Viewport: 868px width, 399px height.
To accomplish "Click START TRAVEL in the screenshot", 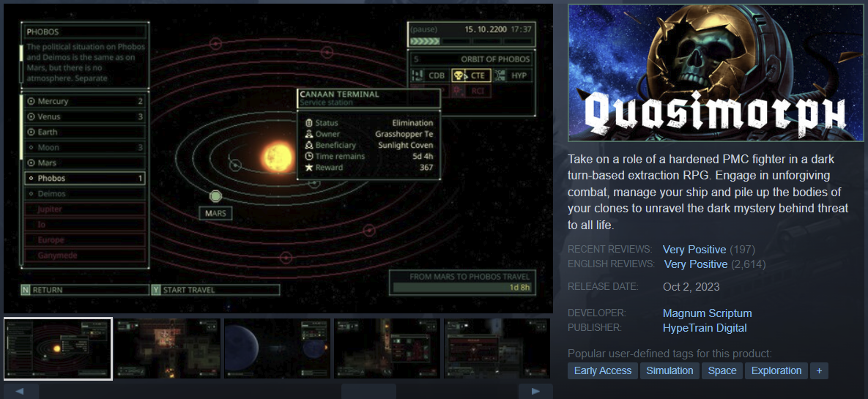I will (x=216, y=290).
